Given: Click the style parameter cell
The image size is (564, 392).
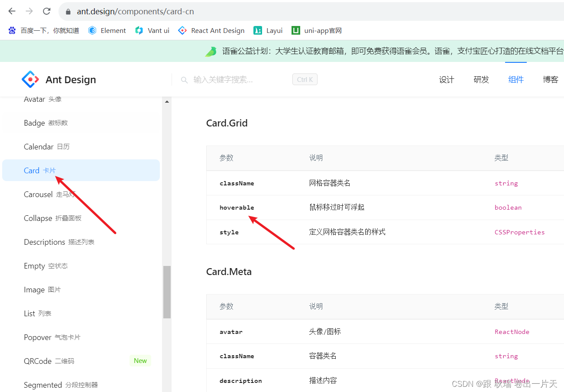Looking at the screenshot, I should tap(229, 232).
